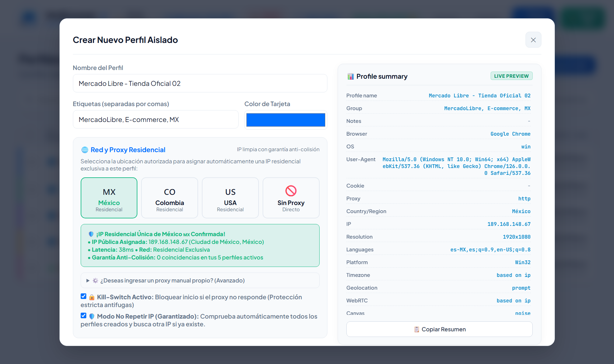Click the globe icon by Red y Proxy Residencial
The image size is (614, 364).
[x=85, y=150]
